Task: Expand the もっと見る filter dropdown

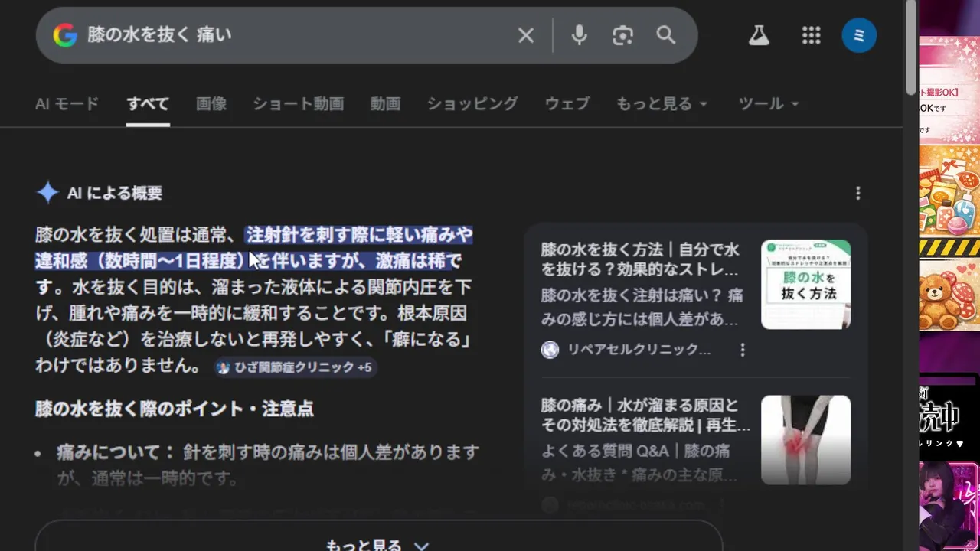Action: (x=662, y=103)
